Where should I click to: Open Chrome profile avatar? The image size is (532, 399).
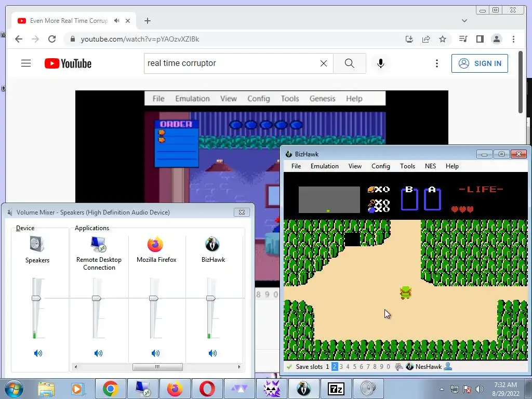(x=496, y=39)
